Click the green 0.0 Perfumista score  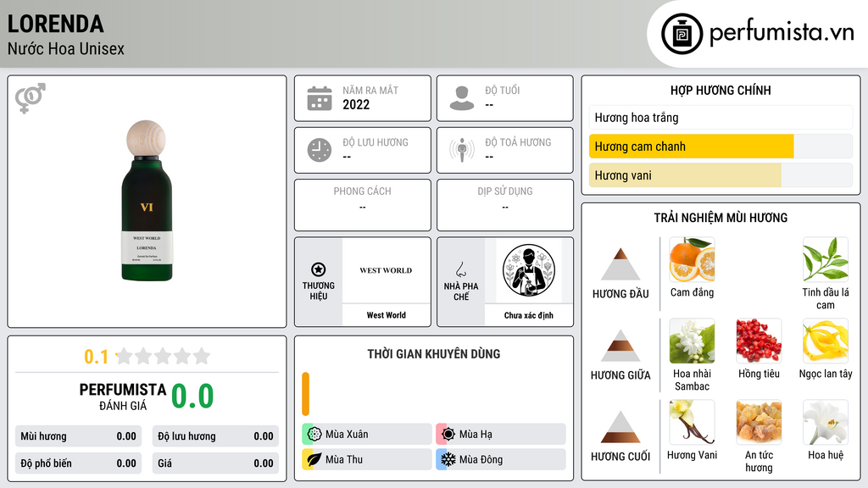point(192,396)
